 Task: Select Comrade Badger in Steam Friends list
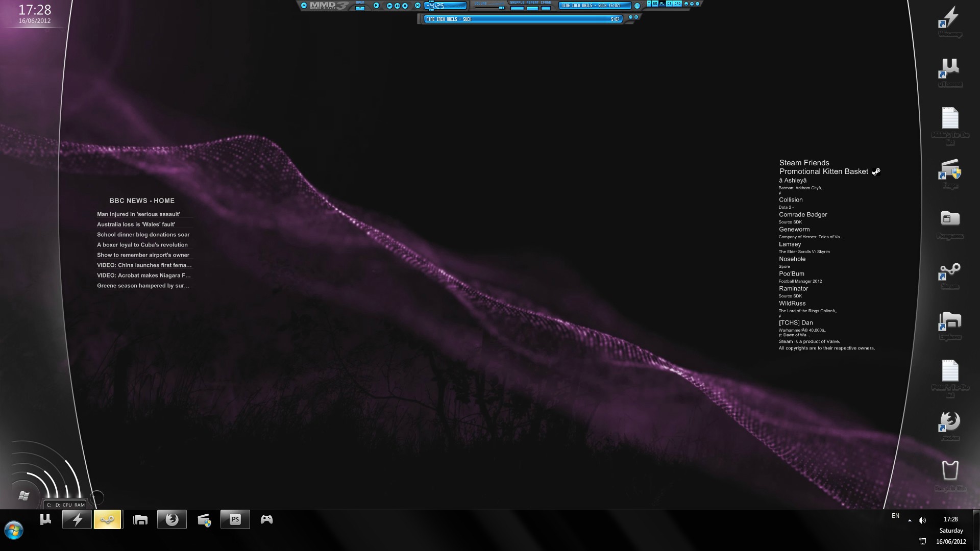tap(803, 215)
